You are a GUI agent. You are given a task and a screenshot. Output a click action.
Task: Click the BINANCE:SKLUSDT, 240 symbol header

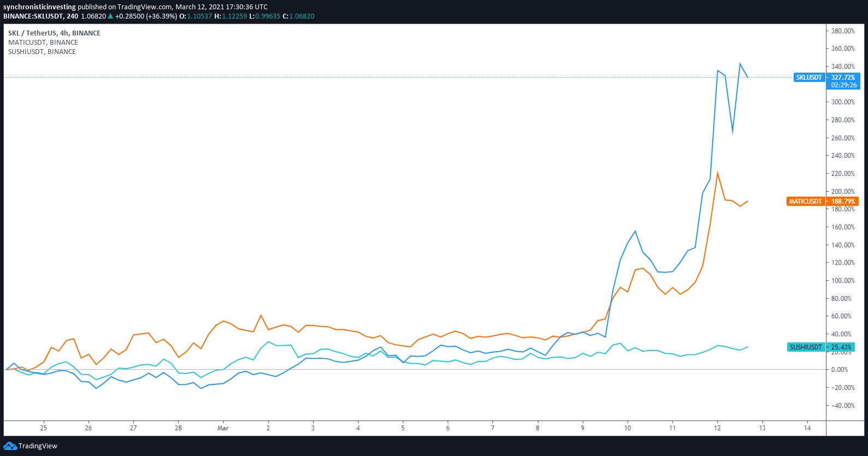coord(40,16)
